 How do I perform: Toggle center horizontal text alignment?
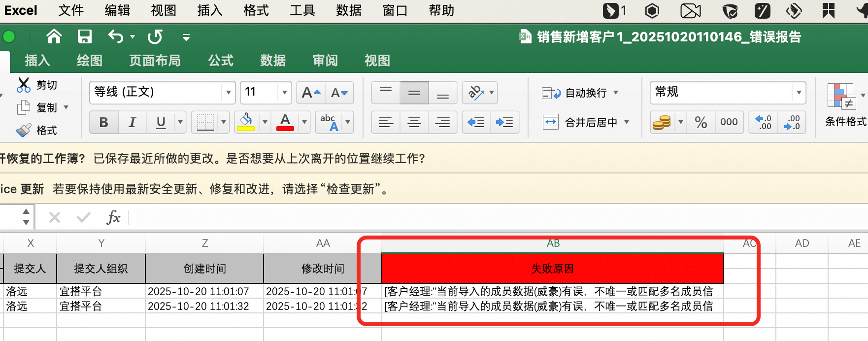pyautogui.click(x=414, y=122)
